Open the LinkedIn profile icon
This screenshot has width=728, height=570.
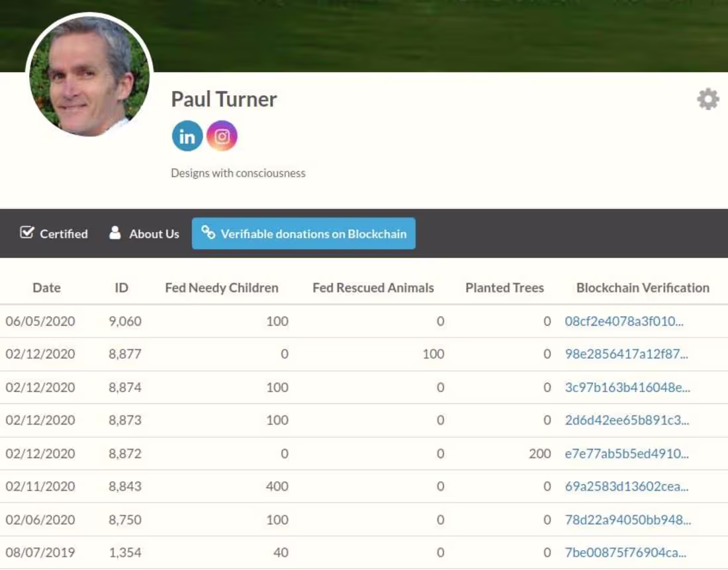pos(187,136)
